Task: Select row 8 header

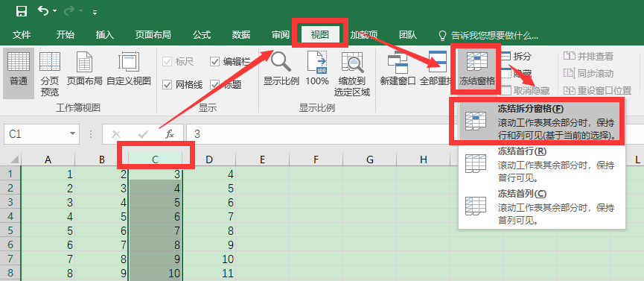Action: click(x=10, y=273)
